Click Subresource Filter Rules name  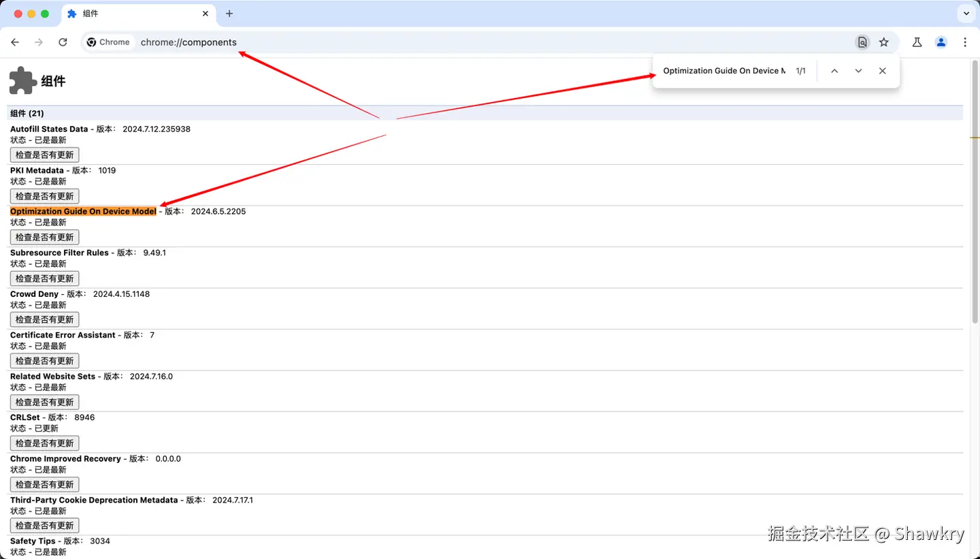[59, 253]
